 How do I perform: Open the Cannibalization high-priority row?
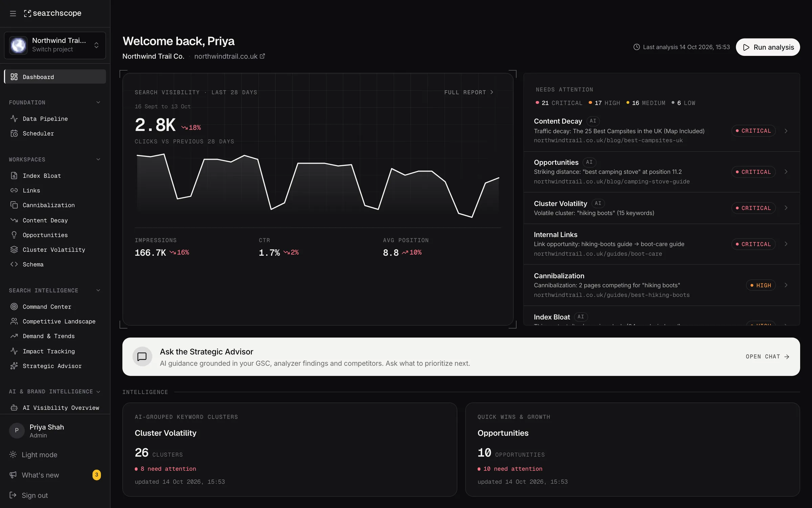coord(661,285)
